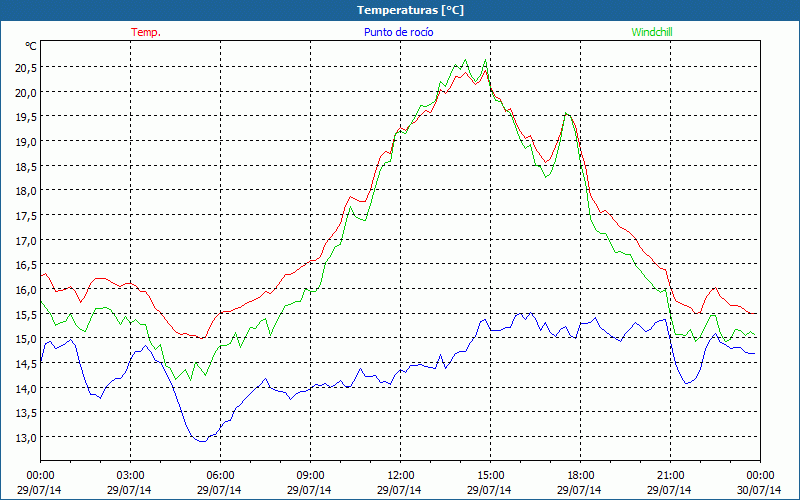800x500 pixels.
Task: Click the red Temp. legend label
Action: pos(146,32)
